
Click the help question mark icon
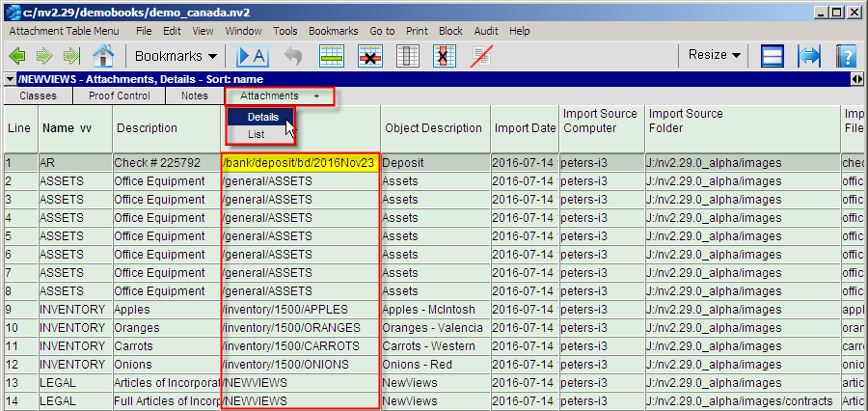point(847,55)
